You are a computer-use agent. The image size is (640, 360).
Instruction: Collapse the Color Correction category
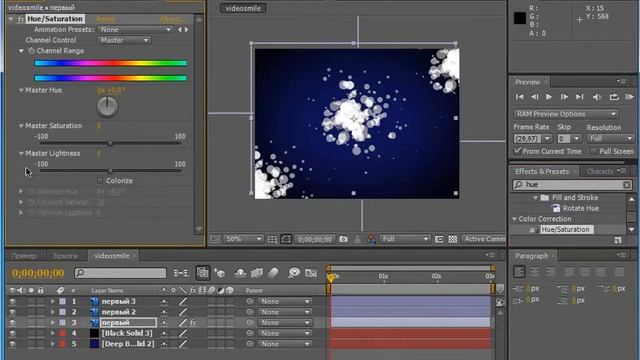514,219
